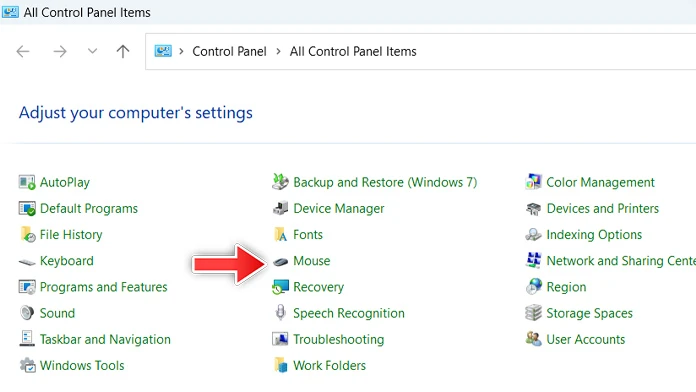
Task: Open the Taskbar and Navigation icon
Action: [x=27, y=339]
